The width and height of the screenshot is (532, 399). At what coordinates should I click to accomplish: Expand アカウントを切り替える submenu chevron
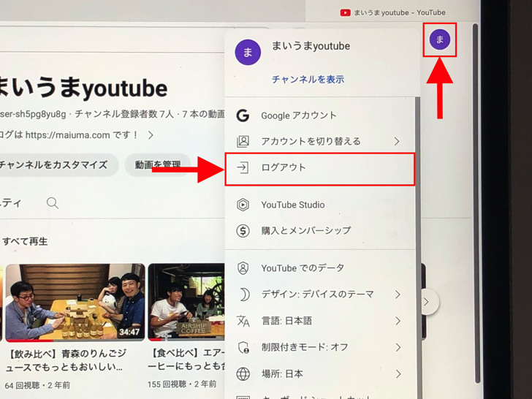coord(397,141)
